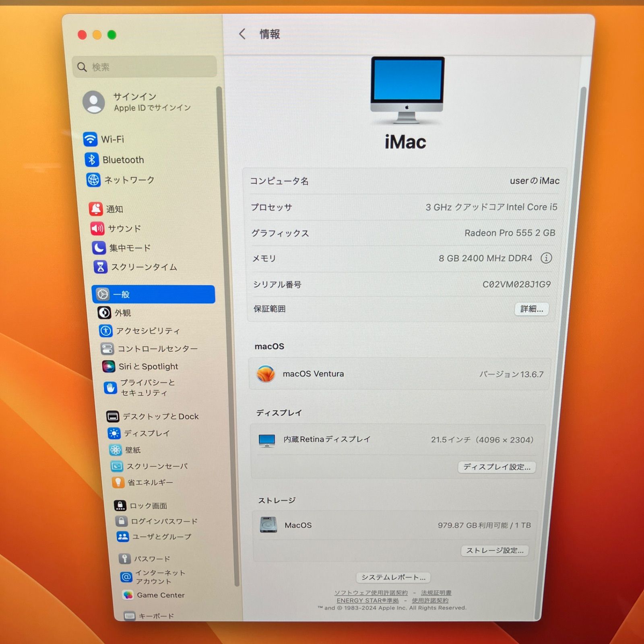Sign in with Apple ID (サインイン)

tap(137, 102)
